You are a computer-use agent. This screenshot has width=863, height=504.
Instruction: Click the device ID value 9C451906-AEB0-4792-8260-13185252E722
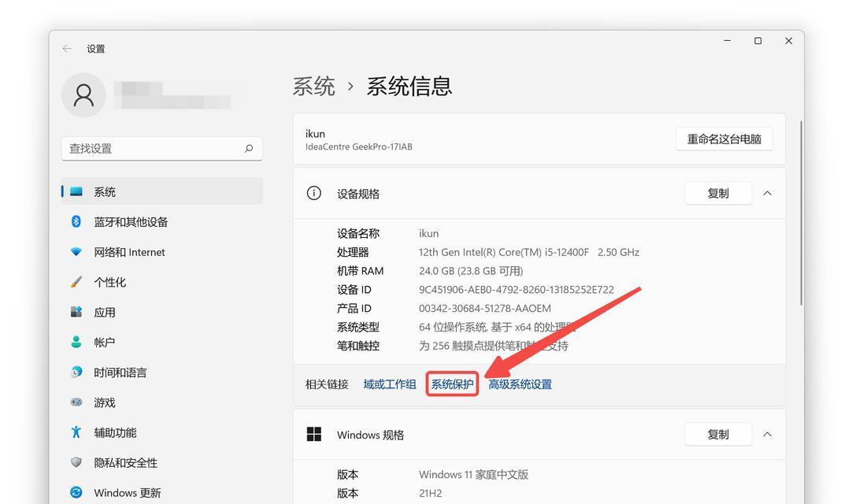click(517, 290)
